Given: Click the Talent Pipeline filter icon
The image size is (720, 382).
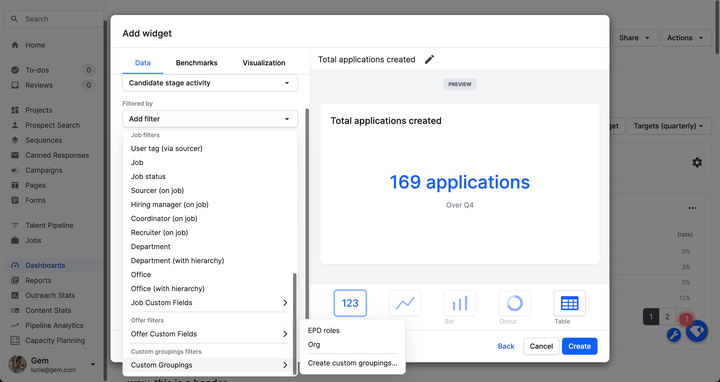Looking at the screenshot, I should point(15,225).
